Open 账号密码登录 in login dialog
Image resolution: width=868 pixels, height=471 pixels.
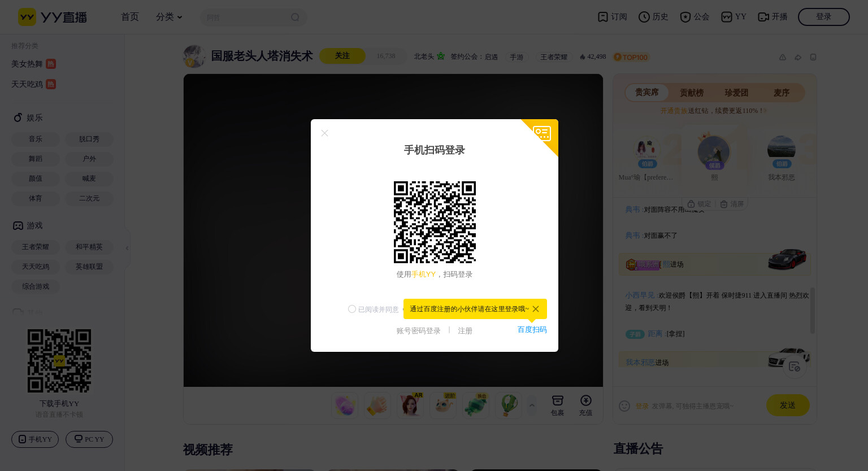click(x=418, y=331)
